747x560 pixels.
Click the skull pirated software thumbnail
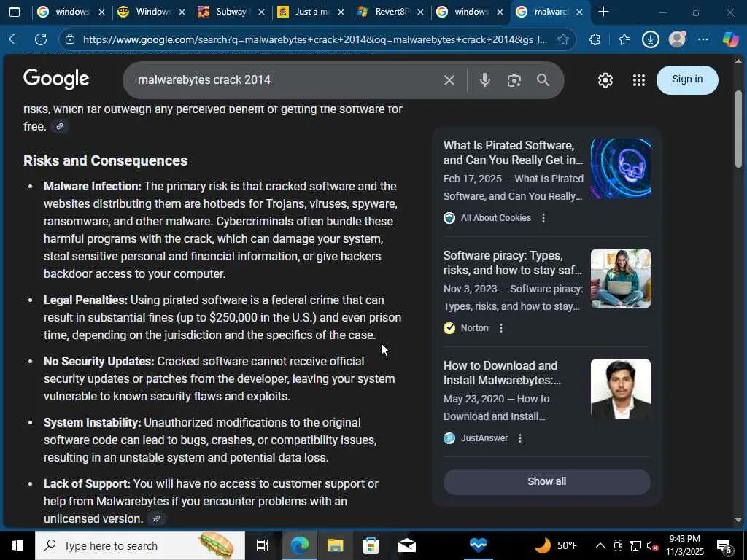[620, 168]
